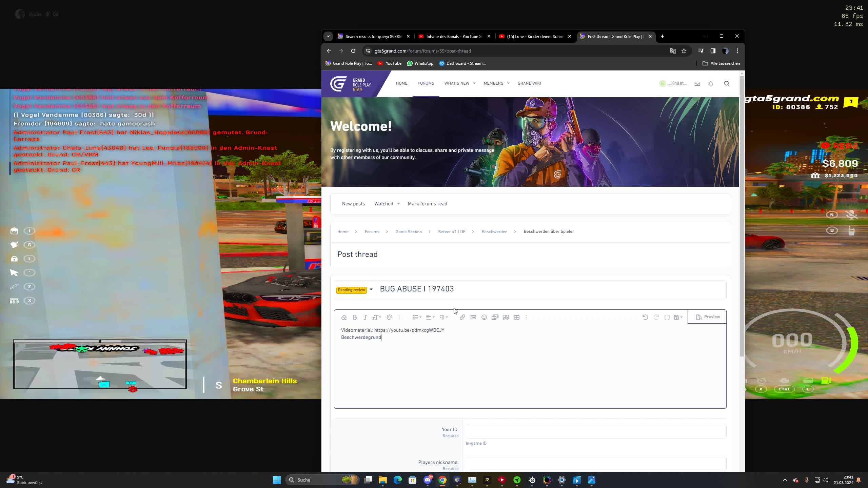Click the eraser remove-formatting icon
This screenshot has width=868, height=488.
(x=344, y=317)
